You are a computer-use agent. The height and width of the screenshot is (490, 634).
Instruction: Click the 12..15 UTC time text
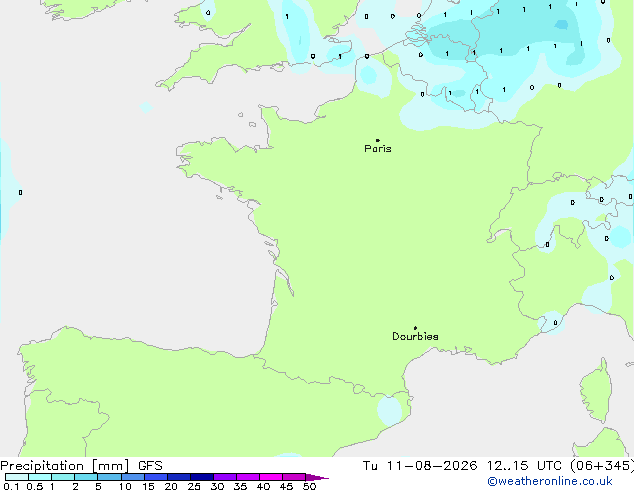point(524,466)
